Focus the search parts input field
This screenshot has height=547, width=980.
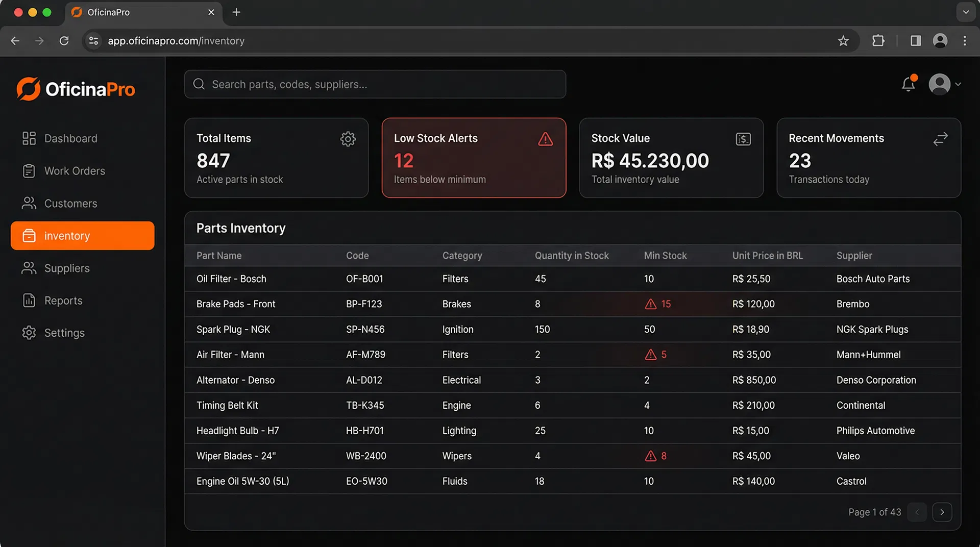pyautogui.click(x=375, y=84)
